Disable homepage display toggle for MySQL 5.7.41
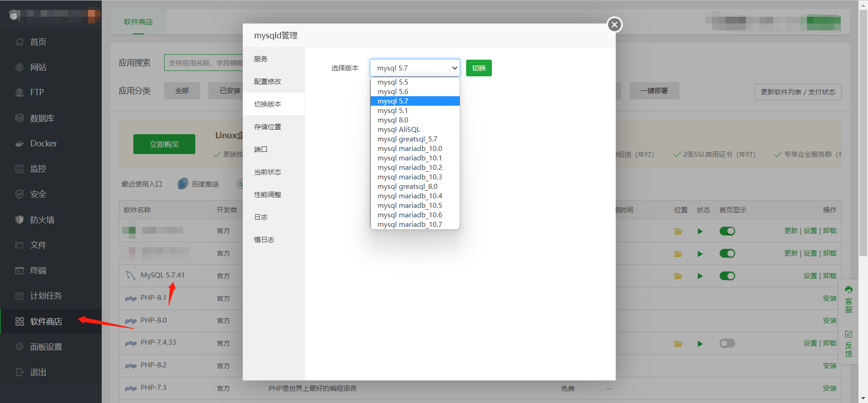 pos(727,276)
